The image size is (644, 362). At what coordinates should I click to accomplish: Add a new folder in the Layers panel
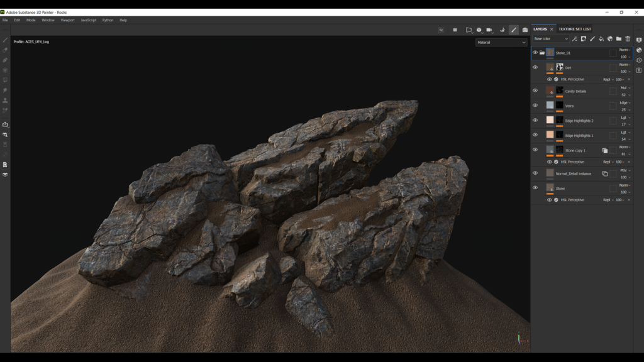[619, 39]
